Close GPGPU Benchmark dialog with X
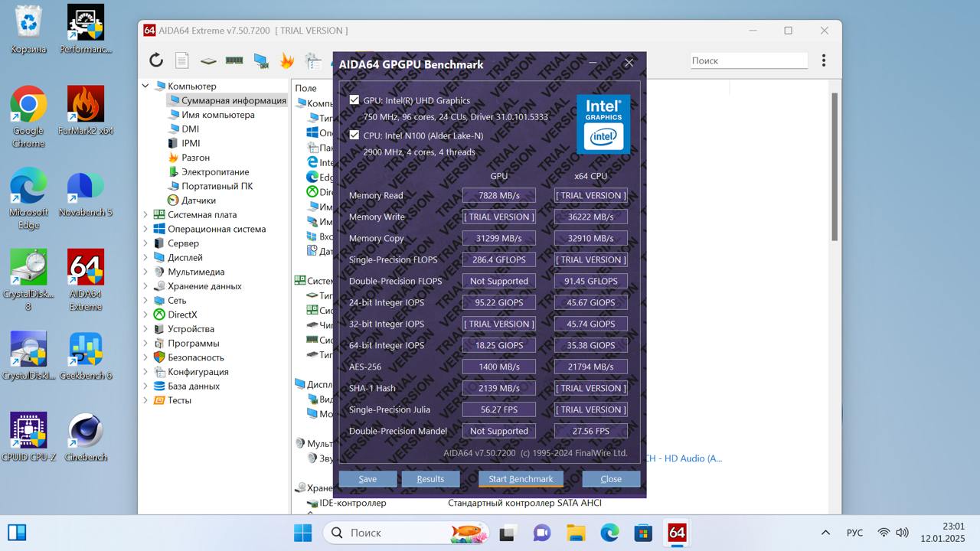Image resolution: width=980 pixels, height=551 pixels. click(629, 64)
